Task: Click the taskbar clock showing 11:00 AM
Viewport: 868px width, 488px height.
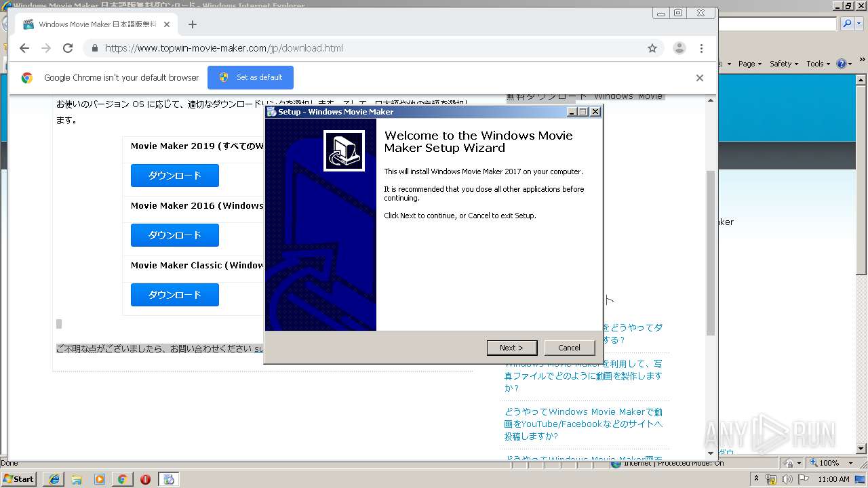Action: pos(833,479)
